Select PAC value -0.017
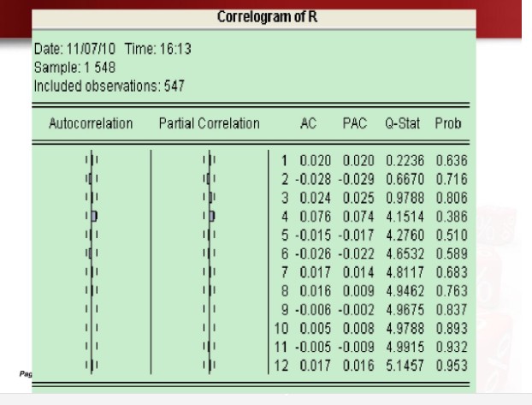The width and height of the screenshot is (532, 405). coord(357,235)
